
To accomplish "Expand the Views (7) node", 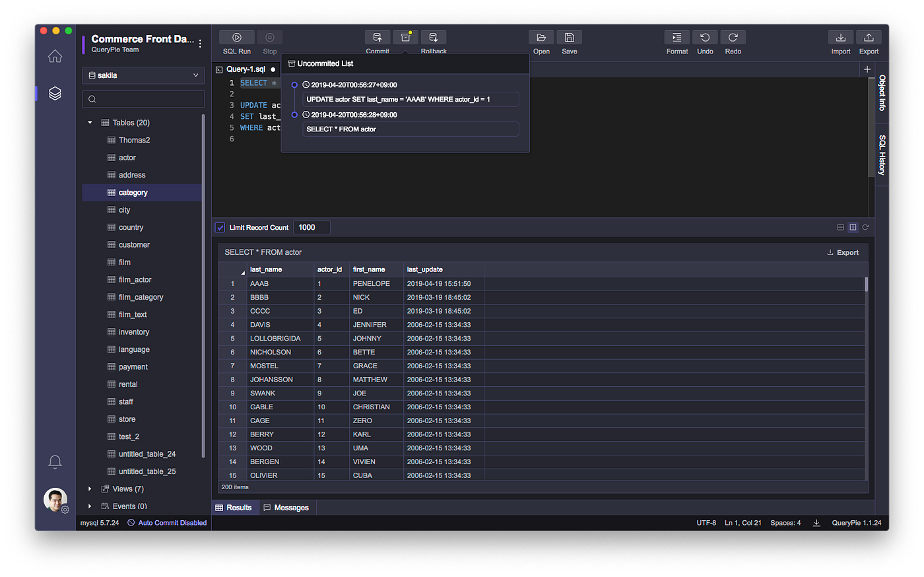I will point(90,489).
